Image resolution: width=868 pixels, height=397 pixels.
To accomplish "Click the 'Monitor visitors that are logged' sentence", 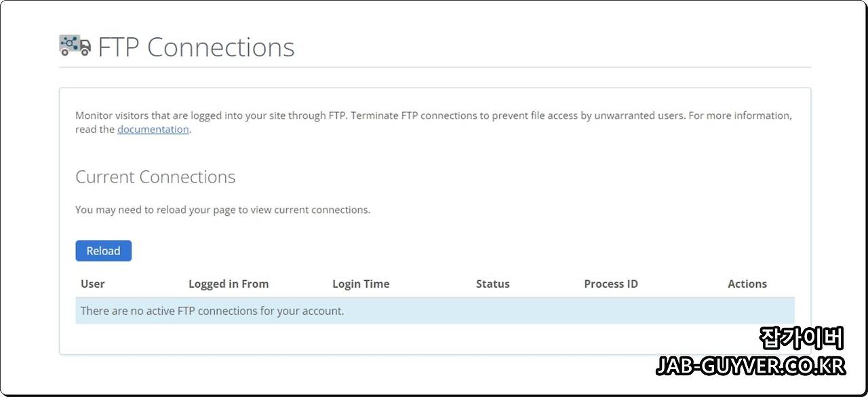I will pos(212,115).
